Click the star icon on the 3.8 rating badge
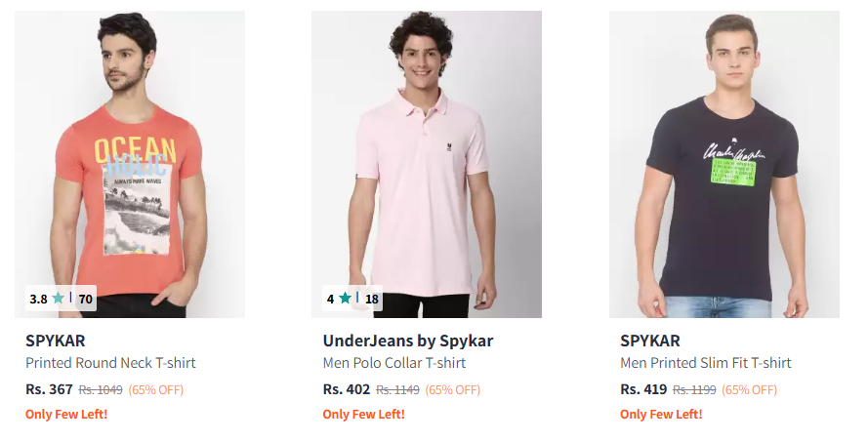This screenshot has height=442, width=868. pos(59,299)
